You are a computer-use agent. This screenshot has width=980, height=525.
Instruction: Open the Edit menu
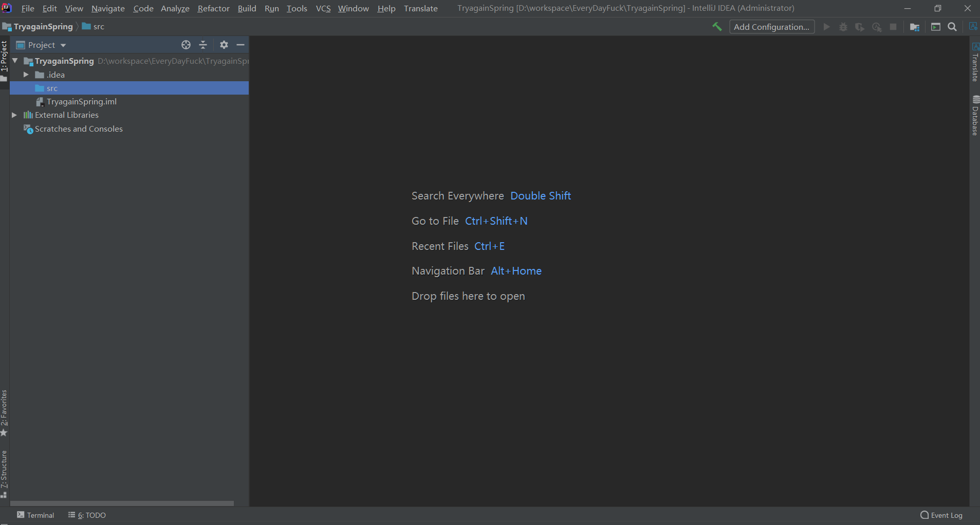click(49, 9)
